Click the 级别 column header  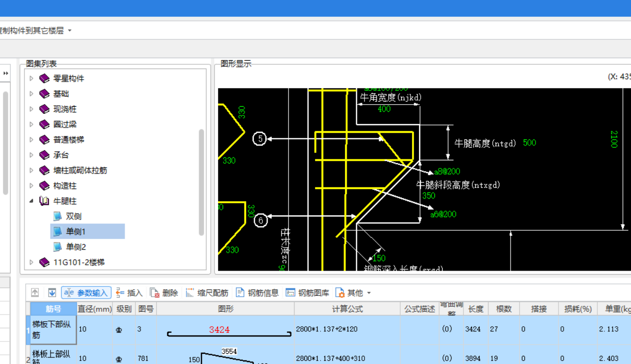124,309
